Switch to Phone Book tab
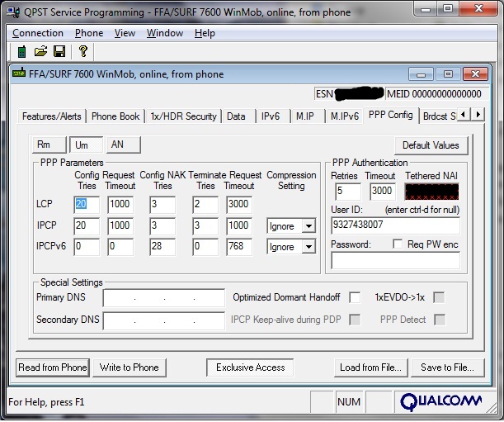504x422 pixels. [115, 116]
